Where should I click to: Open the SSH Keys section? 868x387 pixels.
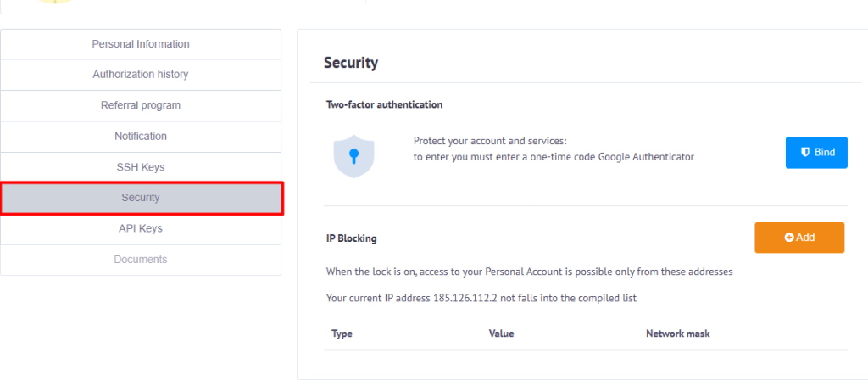[x=141, y=167]
